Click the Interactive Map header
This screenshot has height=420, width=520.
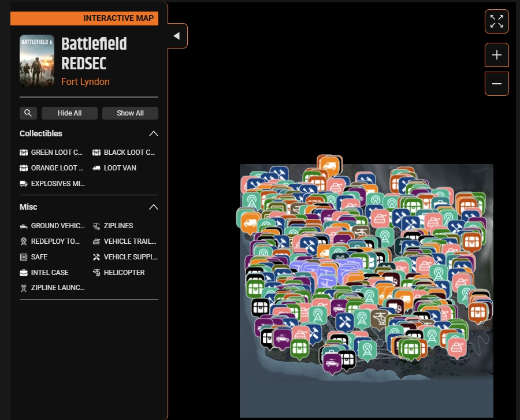(119, 18)
